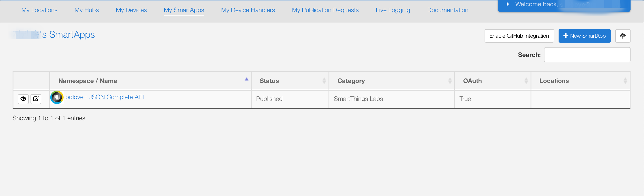Create a New SmartApp
The height and width of the screenshot is (196, 644).
pos(584,36)
